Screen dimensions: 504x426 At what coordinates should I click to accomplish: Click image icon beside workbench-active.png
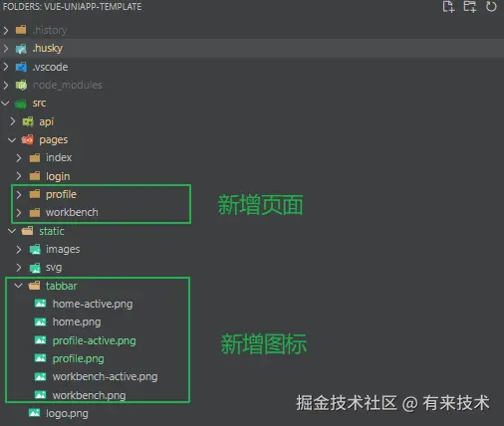point(41,376)
